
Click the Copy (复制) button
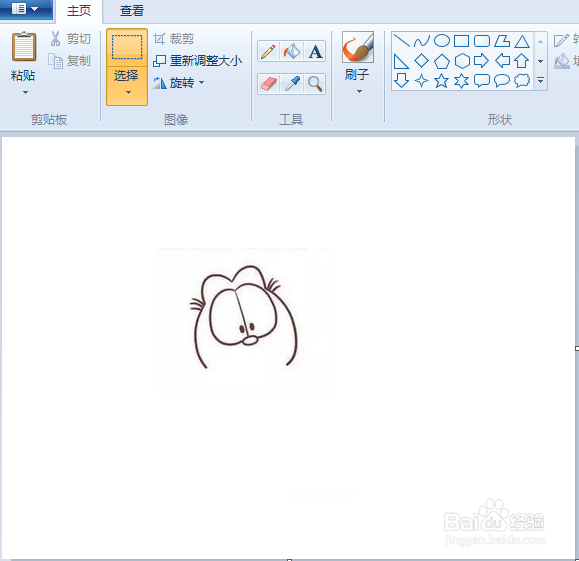click(69, 61)
